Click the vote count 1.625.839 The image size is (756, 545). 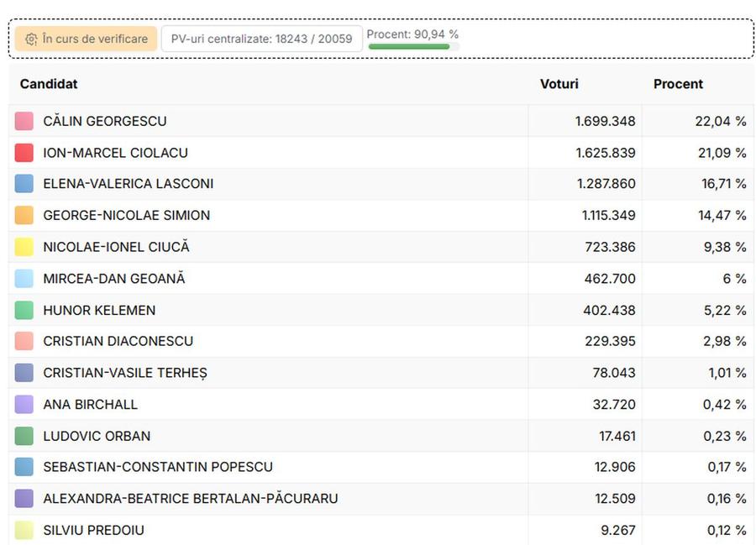coord(606,153)
